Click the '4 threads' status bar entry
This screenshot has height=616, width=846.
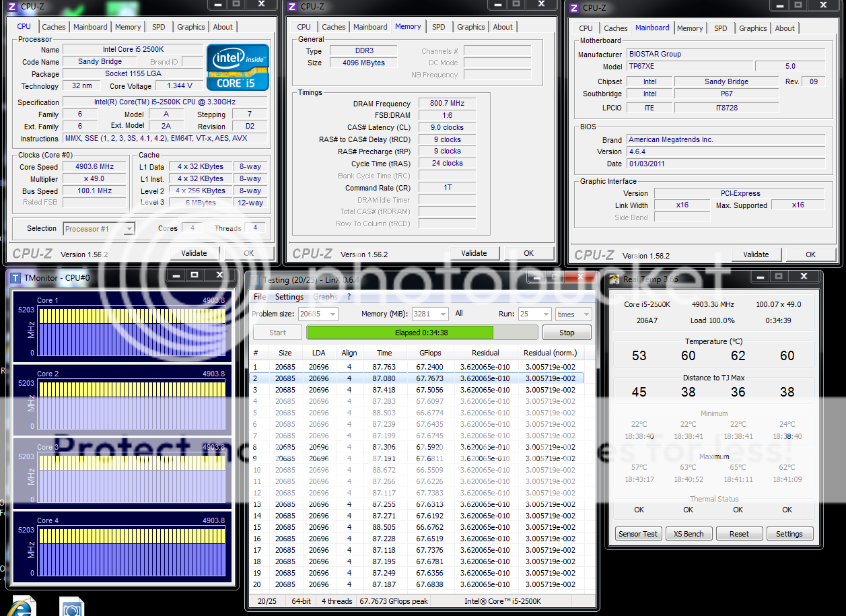(337, 601)
